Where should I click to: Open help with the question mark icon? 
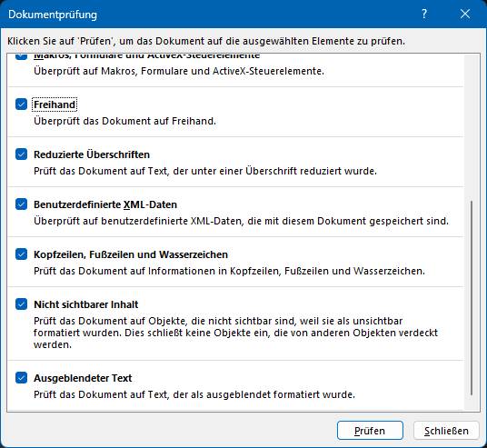click(x=424, y=14)
